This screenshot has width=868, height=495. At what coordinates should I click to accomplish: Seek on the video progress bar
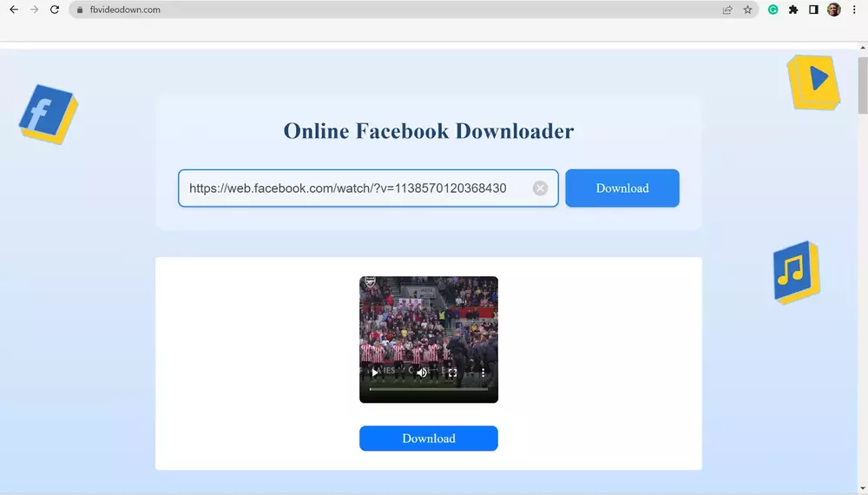tap(429, 389)
